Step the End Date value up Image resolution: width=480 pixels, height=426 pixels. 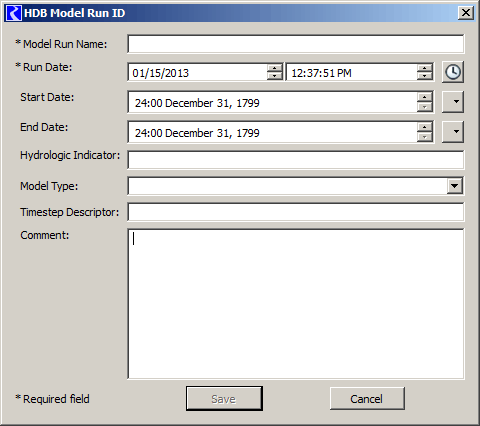(424, 127)
